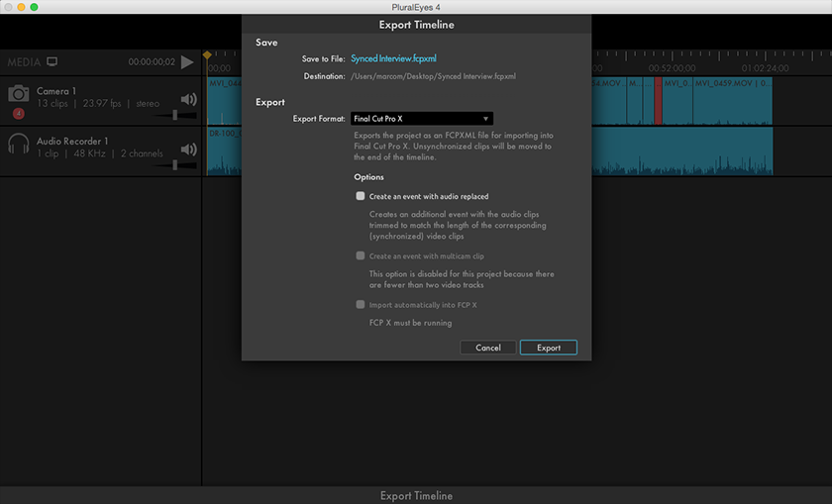Mute the Camera 1 speaker icon

(x=188, y=99)
